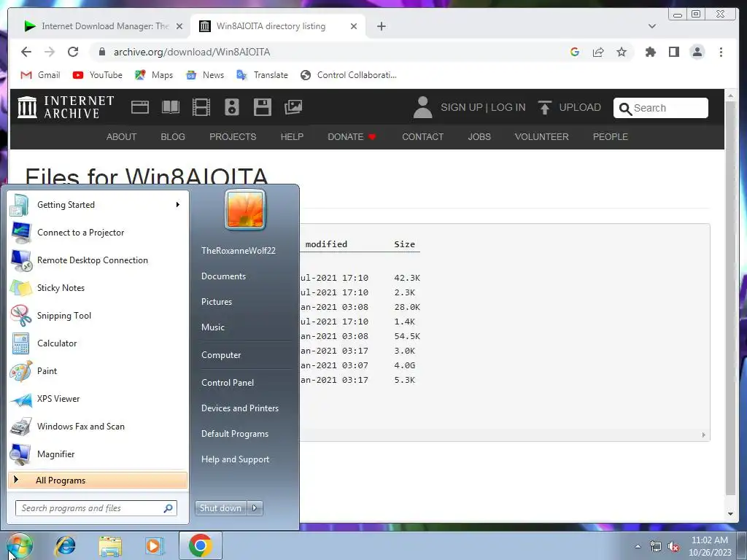
Task: Open Getting Started in Start menu
Action: (x=98, y=205)
